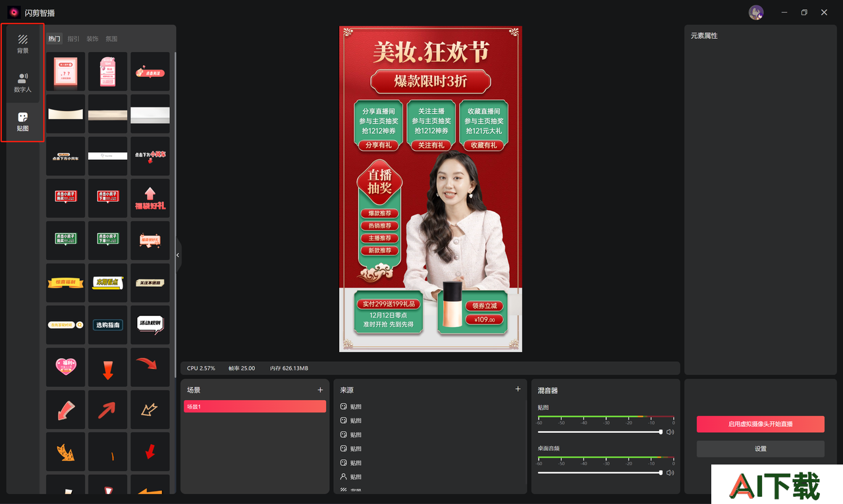The image size is (843, 504).
Task: Insert the red arrow pointing upper-right sticker
Action: click(107, 409)
